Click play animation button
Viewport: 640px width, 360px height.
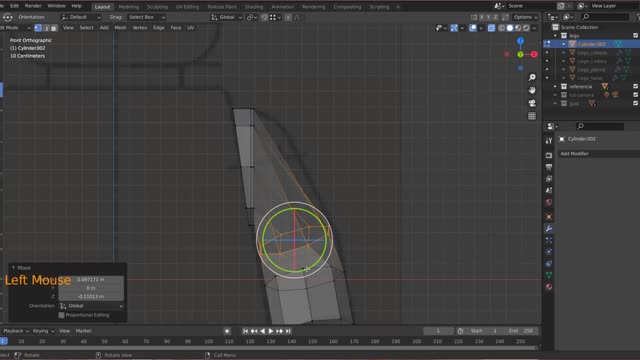click(x=270, y=331)
